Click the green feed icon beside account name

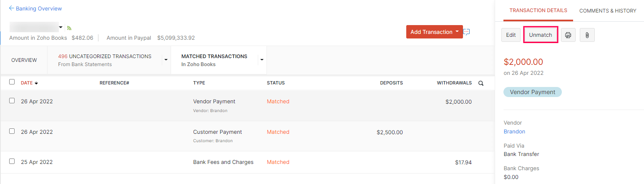click(69, 28)
